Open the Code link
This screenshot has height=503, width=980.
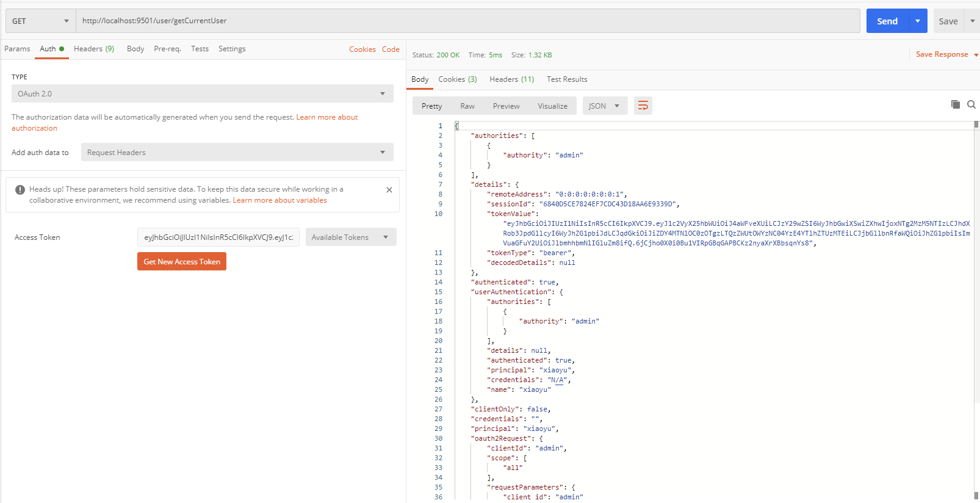(391, 49)
